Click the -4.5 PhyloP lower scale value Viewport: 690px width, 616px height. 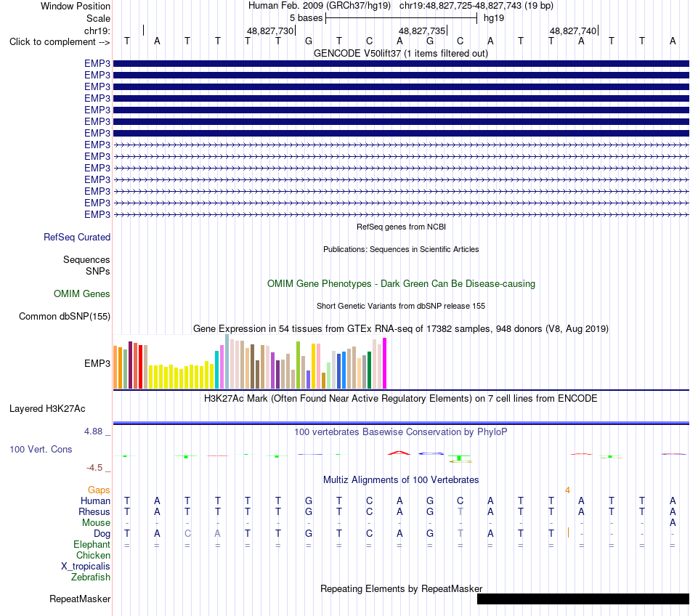[94, 468]
